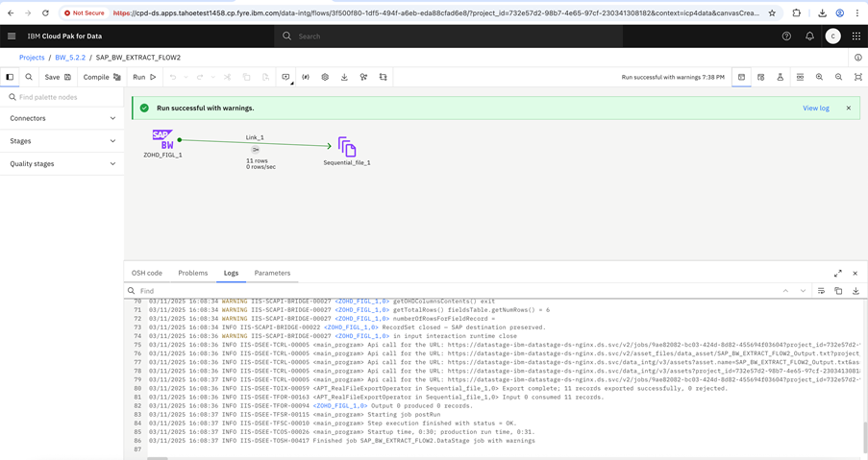Image resolution: width=868 pixels, height=460 pixels.
Task: Save the flow
Action: (x=58, y=77)
